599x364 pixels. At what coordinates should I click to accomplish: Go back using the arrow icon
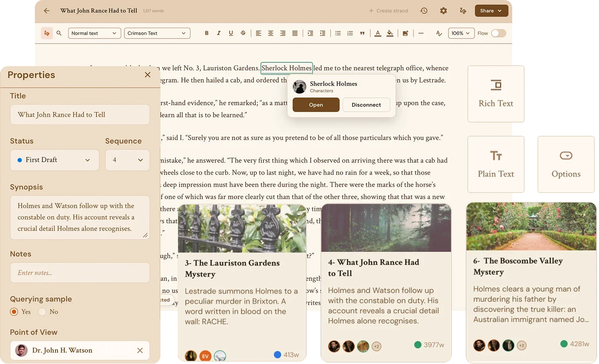pos(47,11)
